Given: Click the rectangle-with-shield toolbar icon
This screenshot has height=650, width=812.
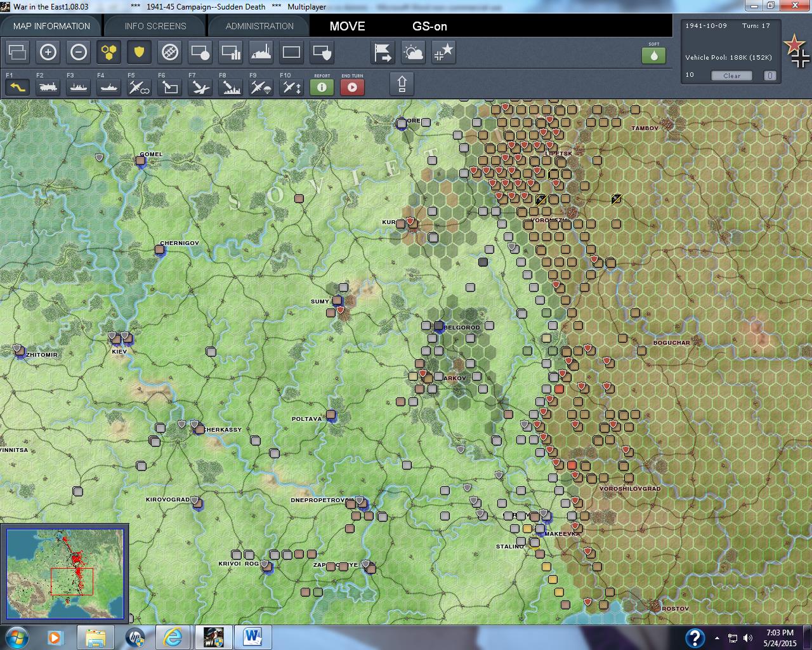Looking at the screenshot, I should click(x=322, y=52).
